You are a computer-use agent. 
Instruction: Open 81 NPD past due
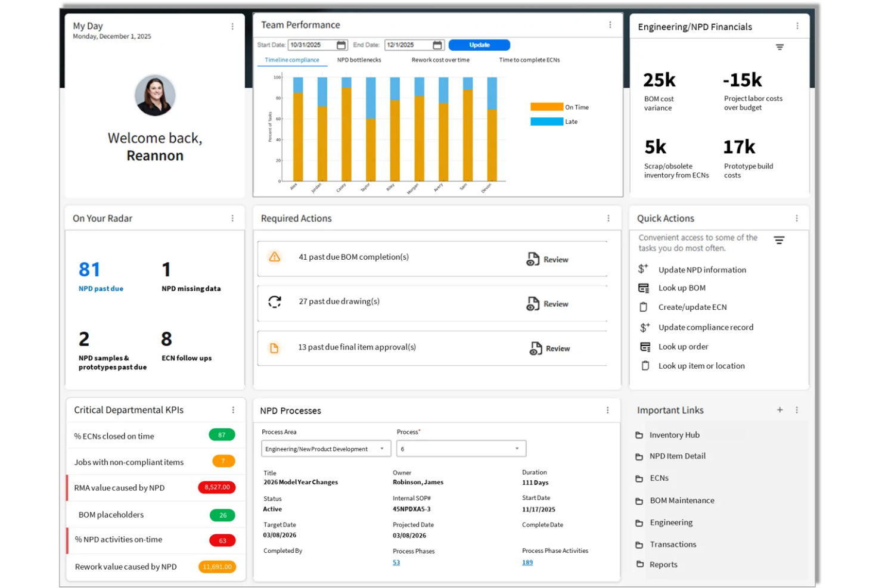pyautogui.click(x=101, y=276)
